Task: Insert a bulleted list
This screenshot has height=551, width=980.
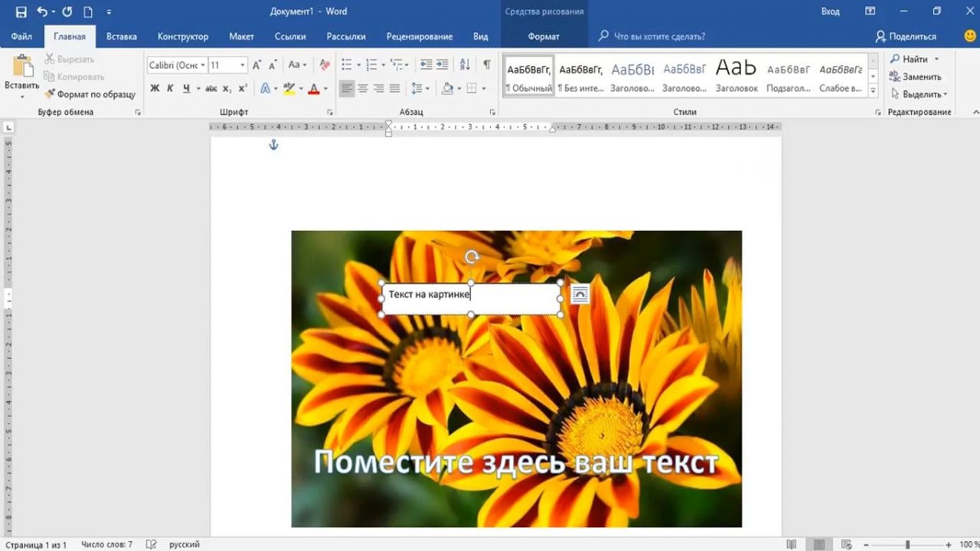Action: [346, 65]
